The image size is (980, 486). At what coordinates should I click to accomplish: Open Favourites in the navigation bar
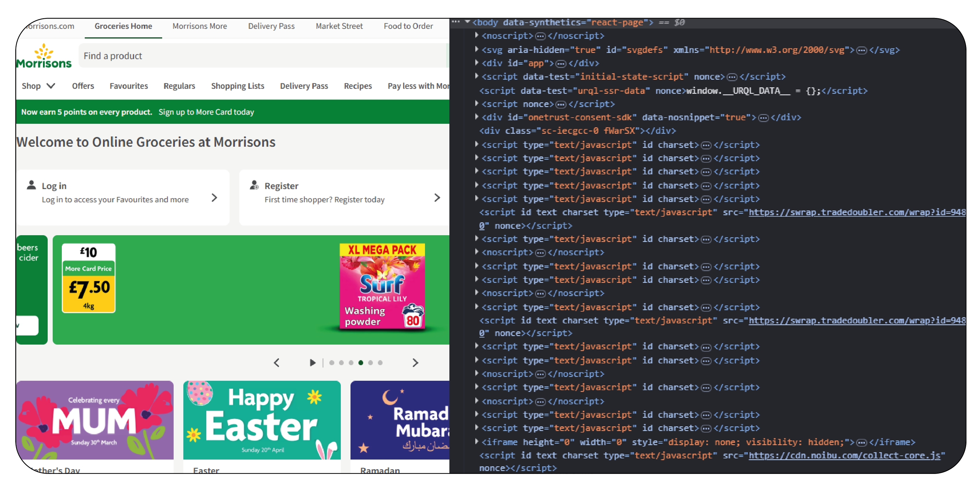129,86
